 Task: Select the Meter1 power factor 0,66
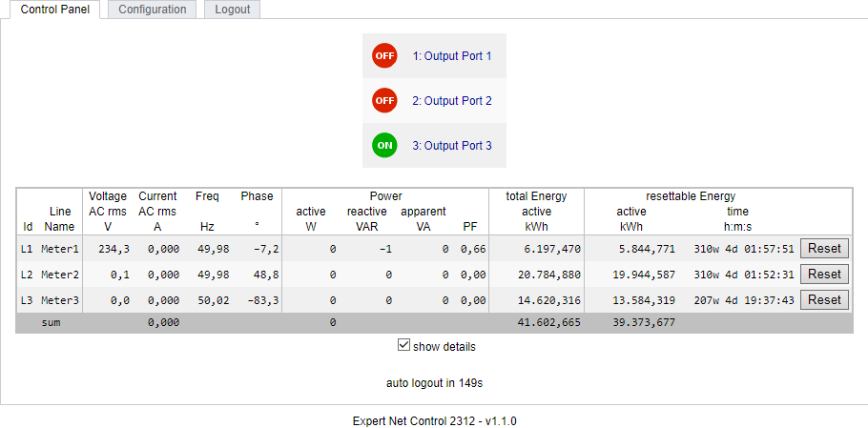click(x=473, y=249)
